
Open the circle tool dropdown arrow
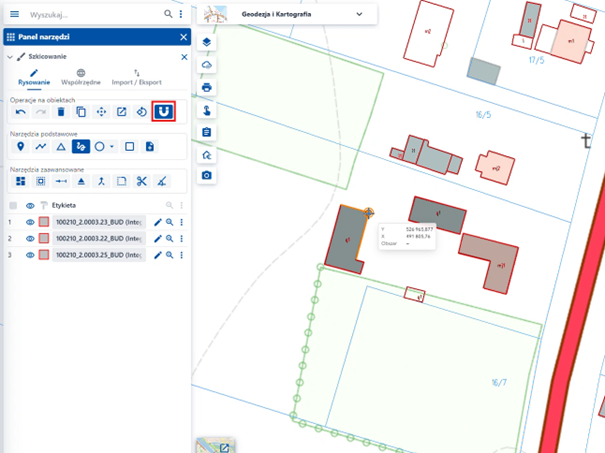(x=112, y=147)
